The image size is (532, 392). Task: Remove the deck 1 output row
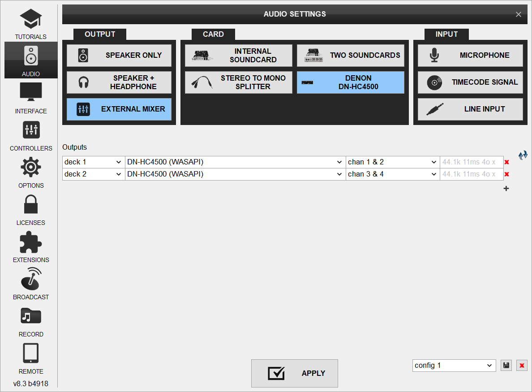507,162
